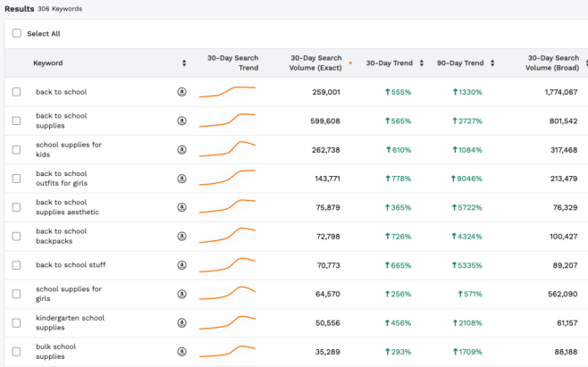Viewport: 588px width, 367px height.
Task: Sort by 30-Day Trend column arrows
Action: pyautogui.click(x=423, y=63)
